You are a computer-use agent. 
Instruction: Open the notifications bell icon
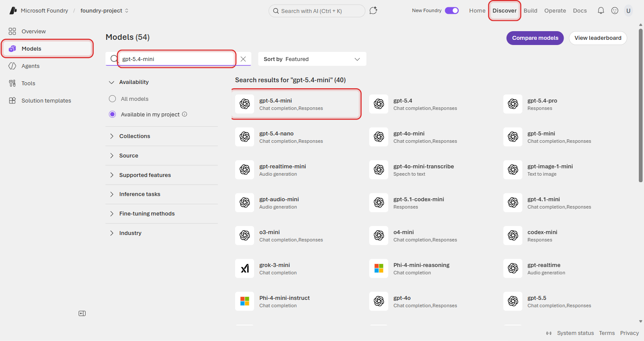tap(601, 10)
